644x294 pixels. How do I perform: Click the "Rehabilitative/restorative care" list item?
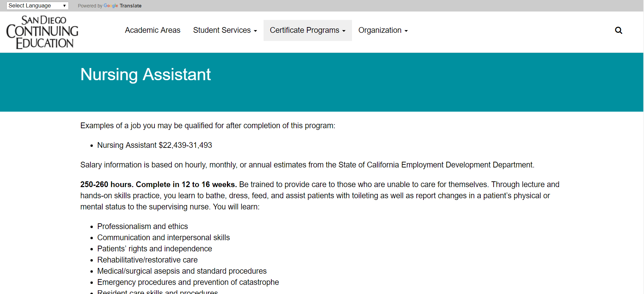tap(147, 260)
